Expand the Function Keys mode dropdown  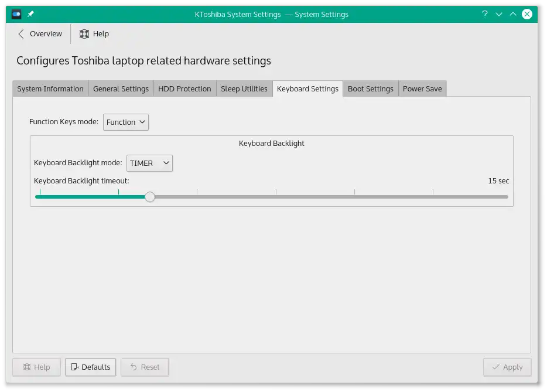(126, 122)
